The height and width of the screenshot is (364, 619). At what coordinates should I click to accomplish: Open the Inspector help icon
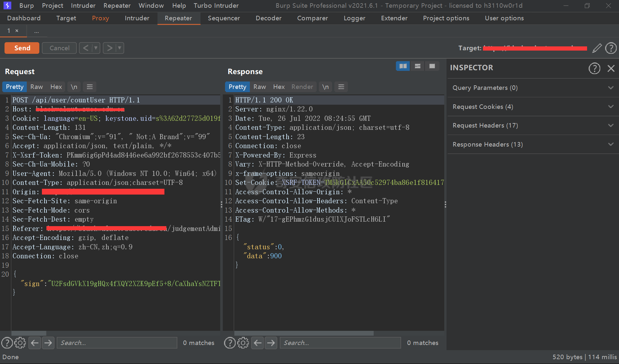click(x=594, y=68)
